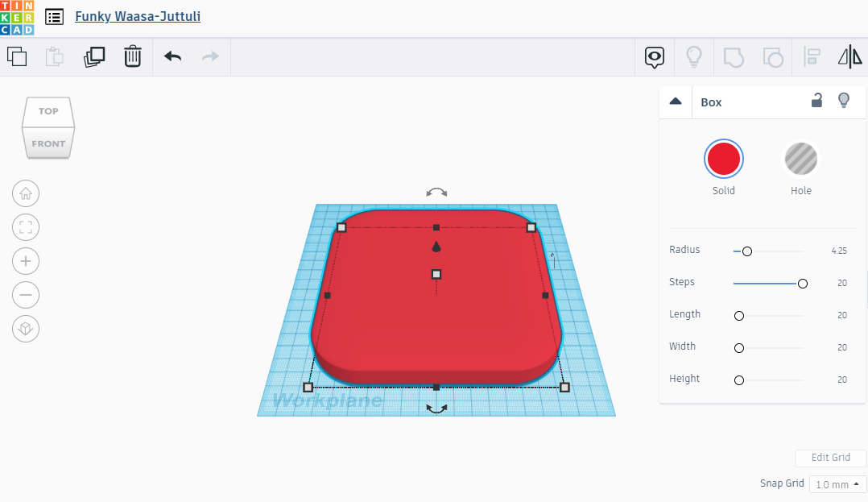Click the left edge midpoint handle
868x502 pixels.
[327, 296]
